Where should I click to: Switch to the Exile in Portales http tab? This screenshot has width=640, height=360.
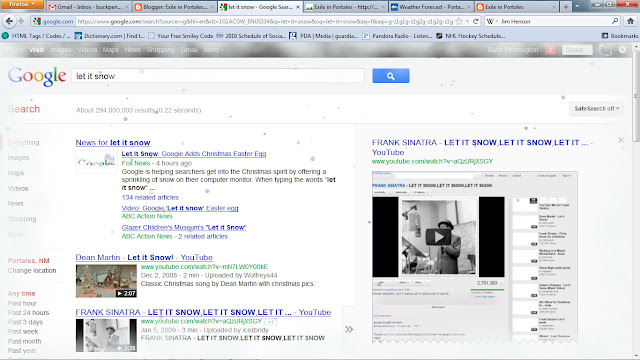[345, 7]
